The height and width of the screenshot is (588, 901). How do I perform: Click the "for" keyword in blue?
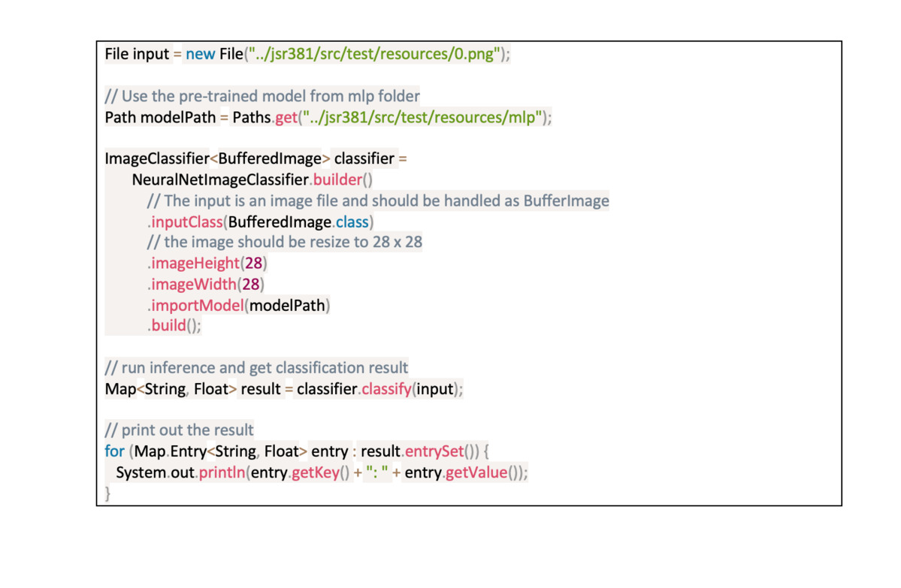114,451
